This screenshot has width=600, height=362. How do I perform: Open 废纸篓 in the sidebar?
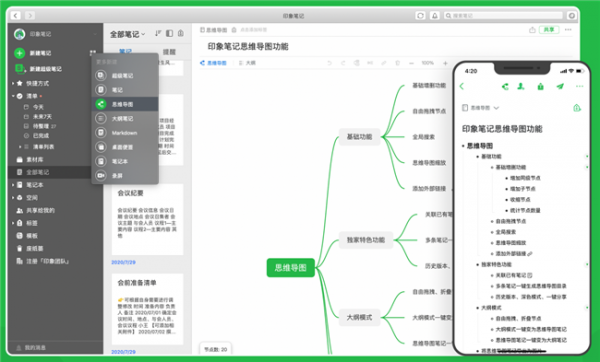[34, 248]
